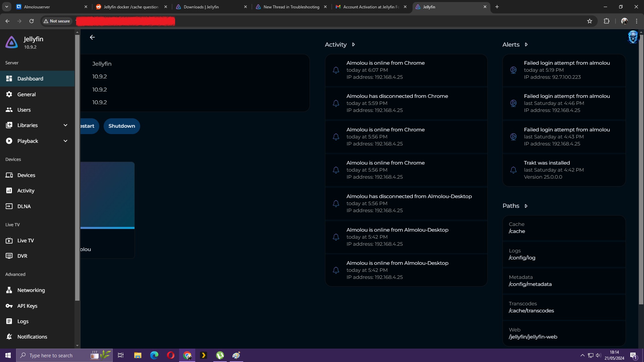
Task: Open DLNA settings page
Action: click(24, 206)
